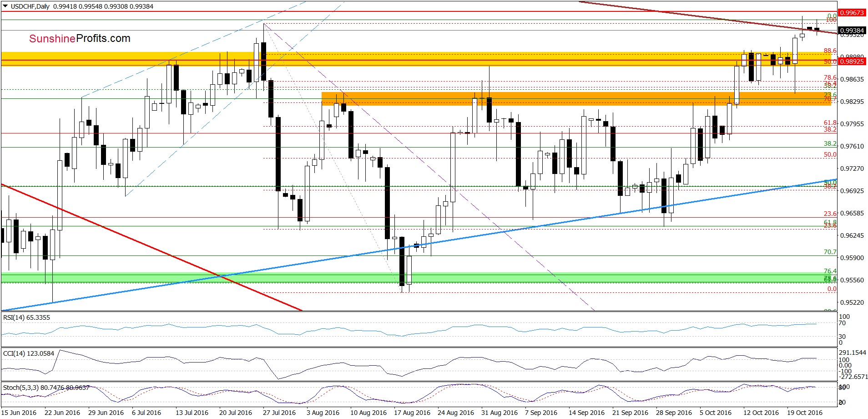Select the Stoch(5,3,3) indicator label
Image resolution: width=868 pixels, height=419 pixels.
46,388
